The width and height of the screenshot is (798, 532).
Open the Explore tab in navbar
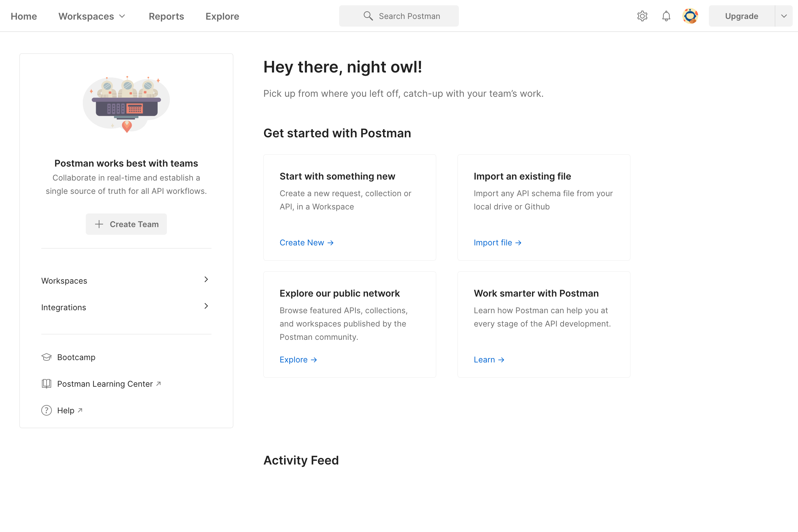(222, 16)
